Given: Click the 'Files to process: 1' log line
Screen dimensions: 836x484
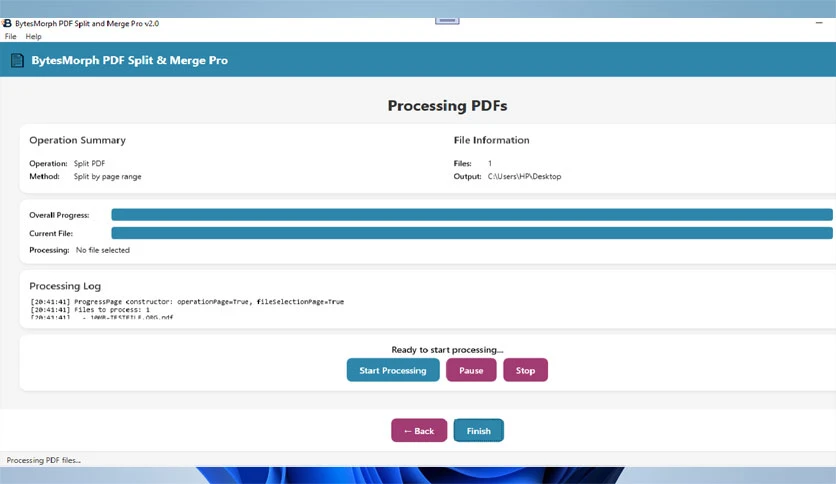Looking at the screenshot, I should pos(90,309).
